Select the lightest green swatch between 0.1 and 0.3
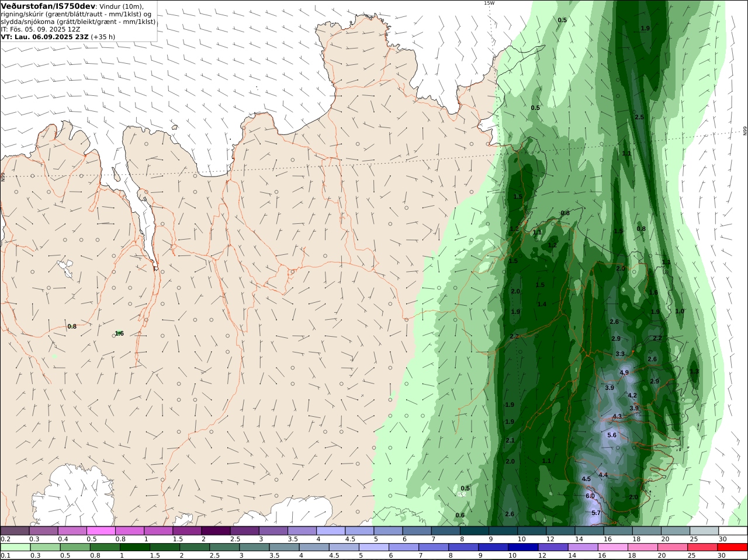Screen dimensions: 748x560 click(x=15, y=547)
